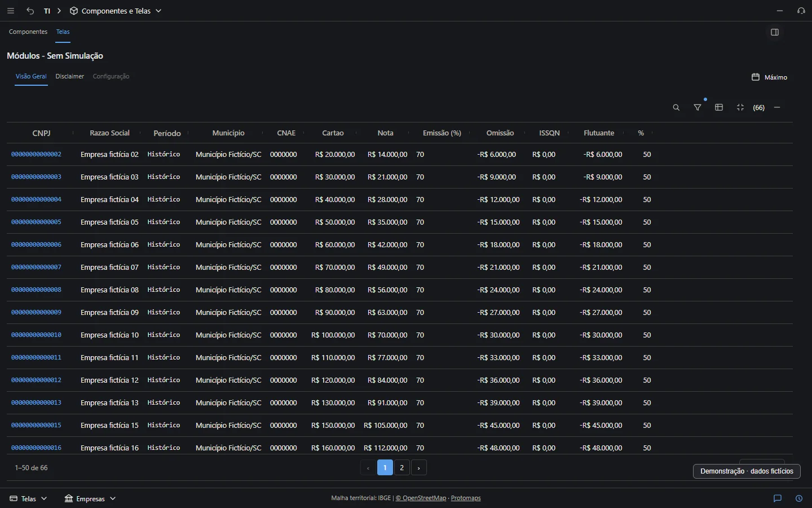Go to page 2 of the table
Screen dimensions: 812x508
(x=402, y=467)
